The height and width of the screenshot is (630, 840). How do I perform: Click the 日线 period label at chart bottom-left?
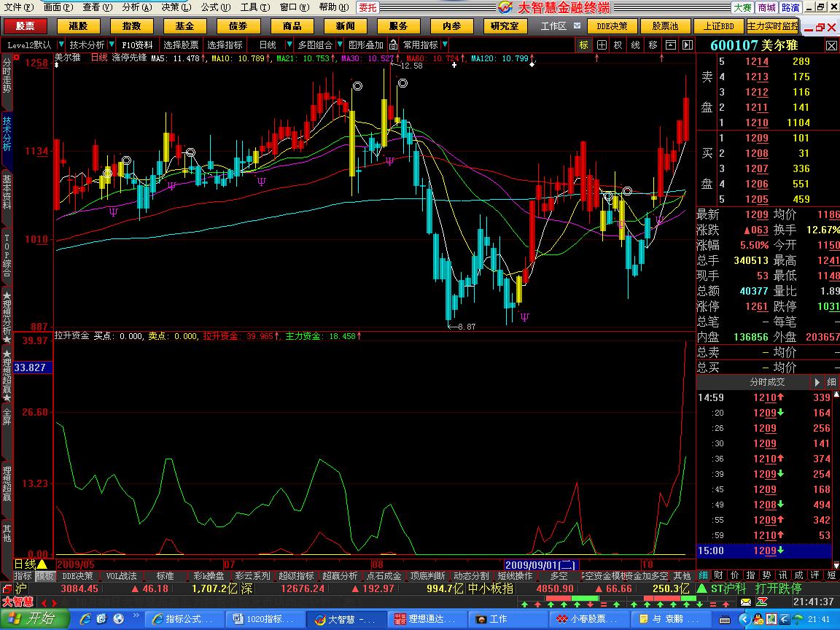25,564
